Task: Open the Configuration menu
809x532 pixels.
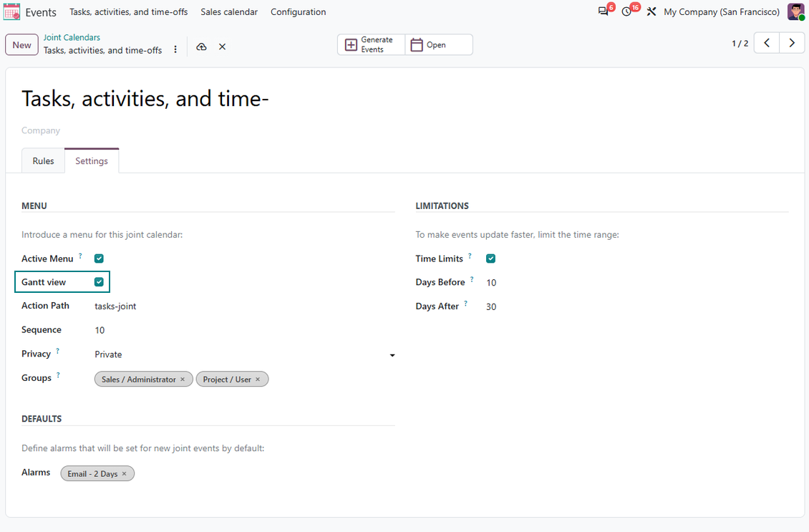Action: (x=299, y=12)
